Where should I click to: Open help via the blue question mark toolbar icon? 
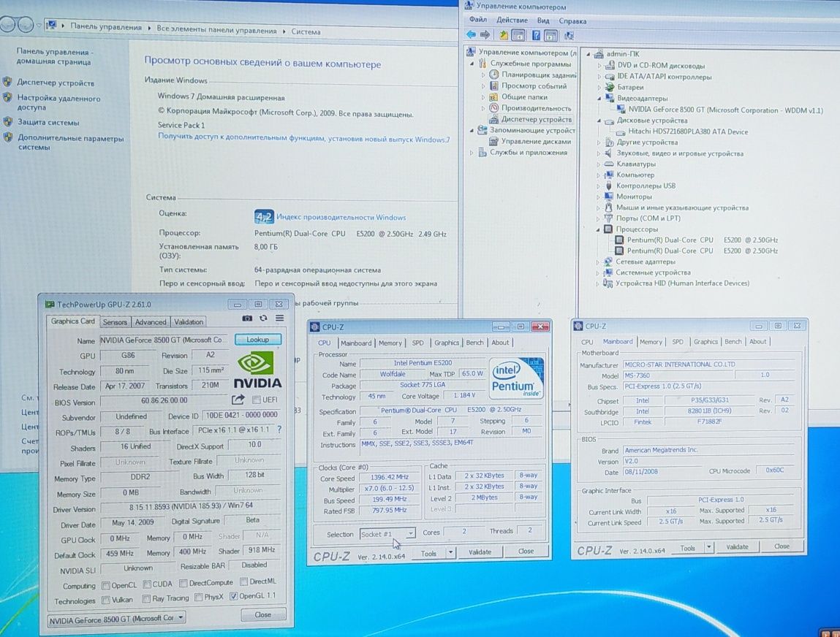click(x=536, y=35)
